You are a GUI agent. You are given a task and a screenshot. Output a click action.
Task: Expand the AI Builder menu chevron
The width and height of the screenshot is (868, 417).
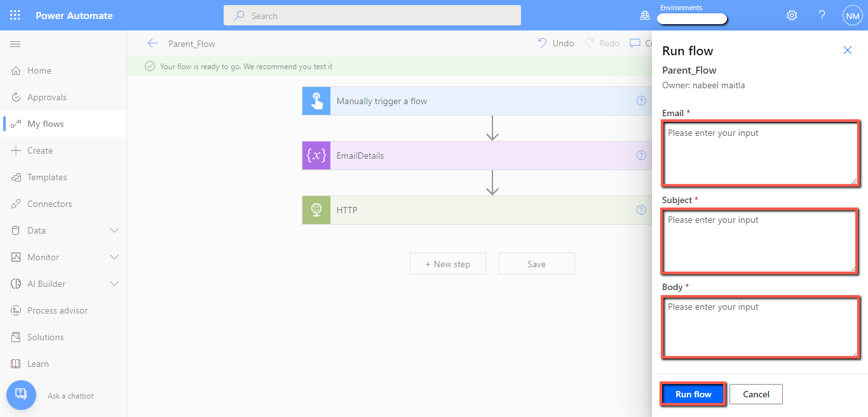tap(114, 284)
